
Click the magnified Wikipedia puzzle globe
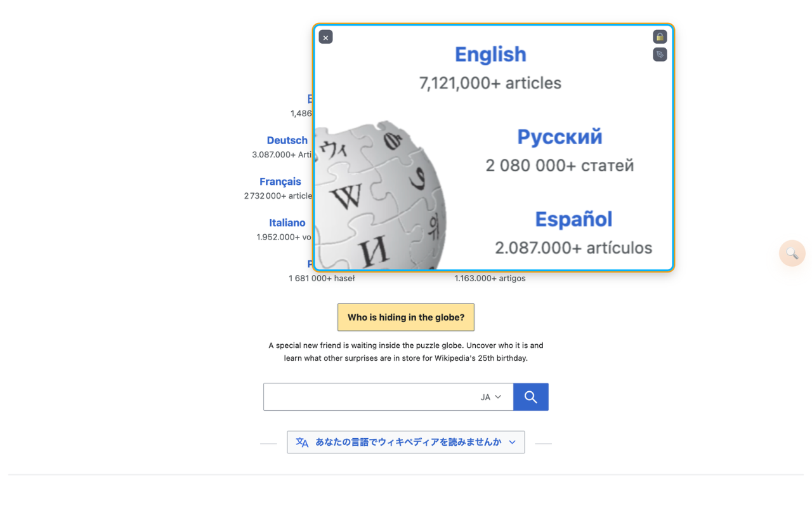(x=381, y=196)
